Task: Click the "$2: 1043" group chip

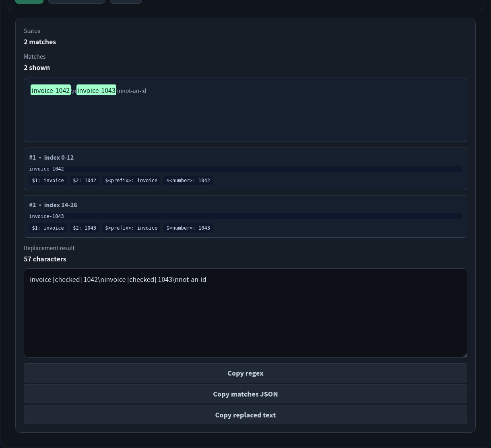Action: [x=85, y=228]
